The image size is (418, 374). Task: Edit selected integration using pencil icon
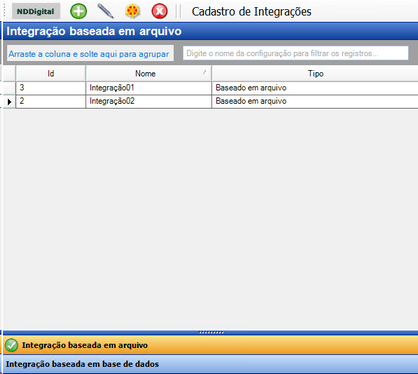(x=106, y=11)
